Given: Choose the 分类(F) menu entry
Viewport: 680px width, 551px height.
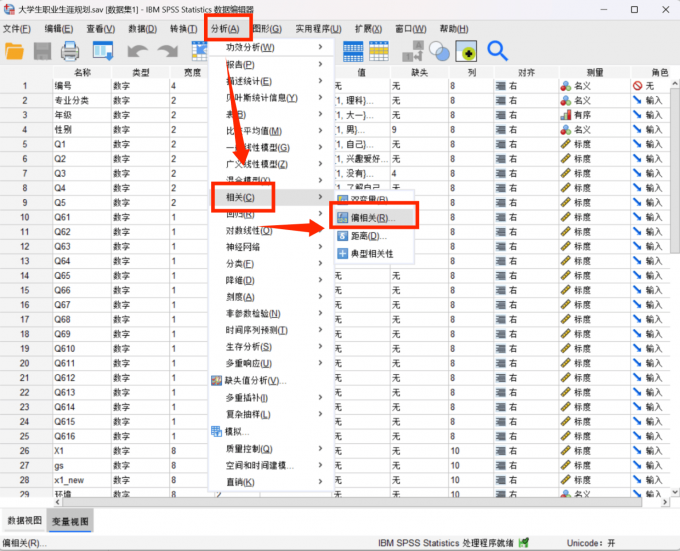Looking at the screenshot, I should (269, 264).
